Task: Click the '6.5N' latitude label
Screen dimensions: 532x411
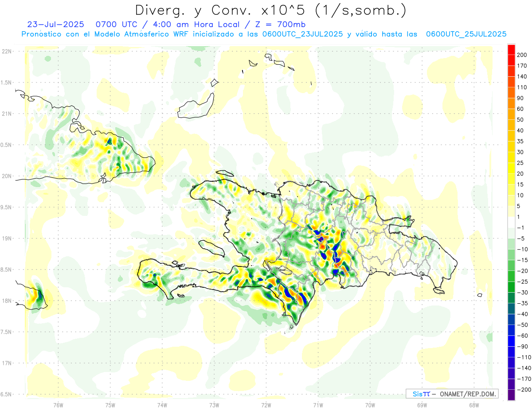Action: click(7, 394)
